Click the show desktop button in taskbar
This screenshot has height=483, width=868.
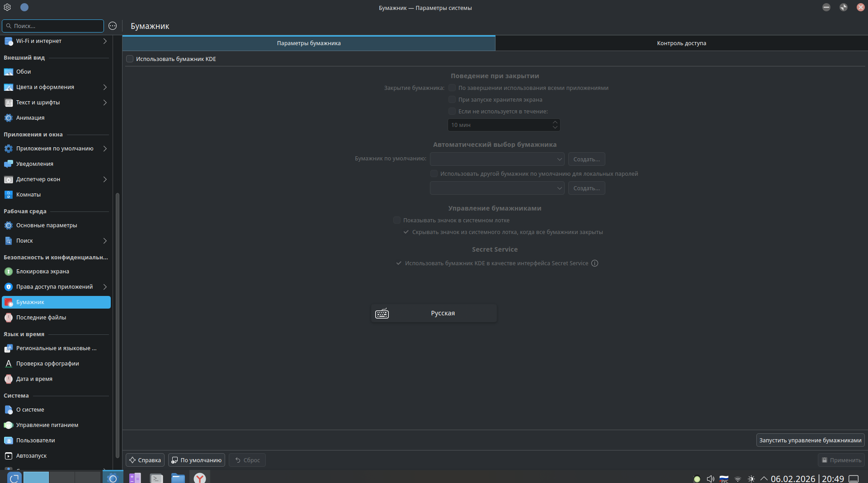(x=854, y=479)
